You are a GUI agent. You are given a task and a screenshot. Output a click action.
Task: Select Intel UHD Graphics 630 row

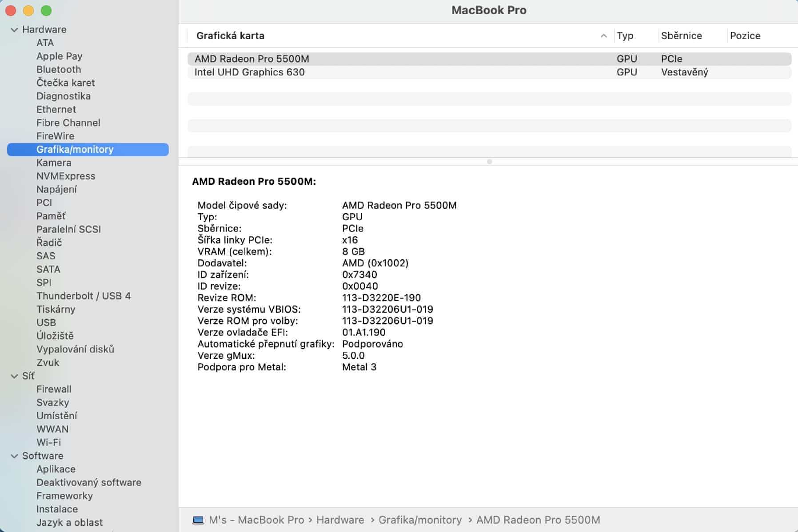point(489,72)
